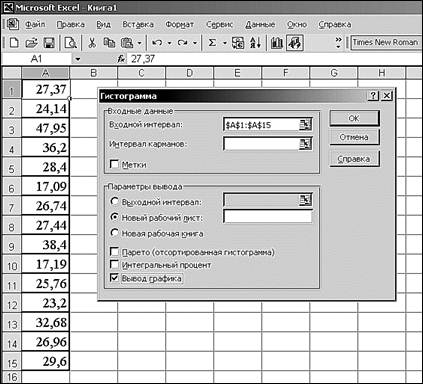Click the AutoSum sigma icon

click(212, 43)
